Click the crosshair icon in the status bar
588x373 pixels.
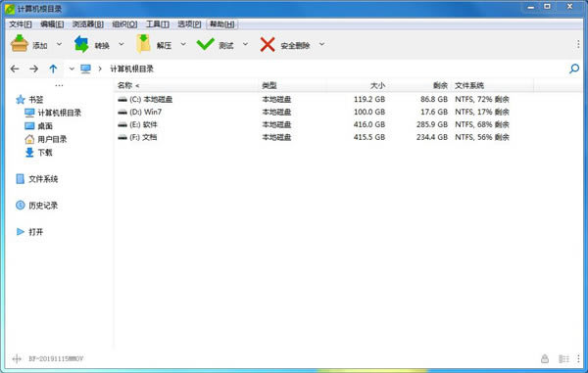pyautogui.click(x=17, y=358)
